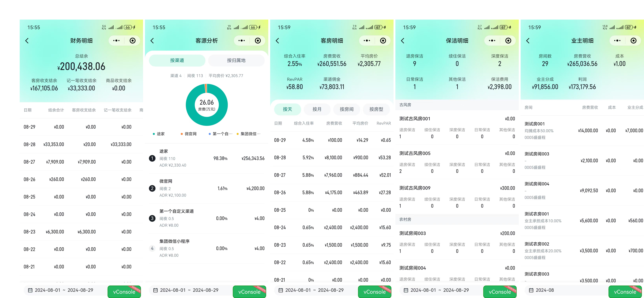Select 按房间 tab in 客房明细
Viewport: 644px width, 298px height.
click(347, 109)
